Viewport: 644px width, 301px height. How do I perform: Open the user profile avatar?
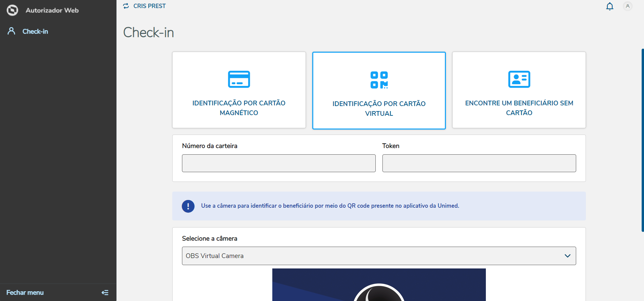tap(628, 6)
